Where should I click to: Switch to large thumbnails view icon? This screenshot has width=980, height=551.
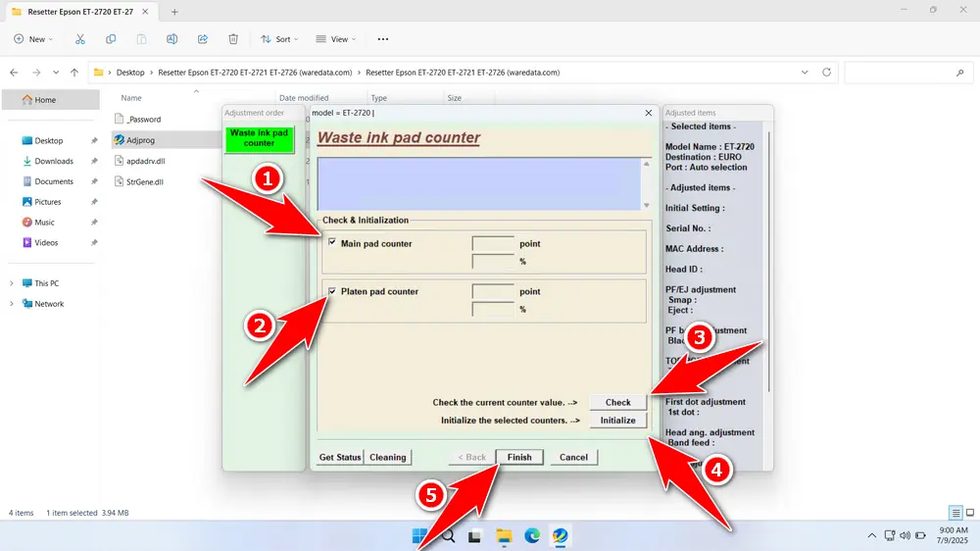[970, 513]
